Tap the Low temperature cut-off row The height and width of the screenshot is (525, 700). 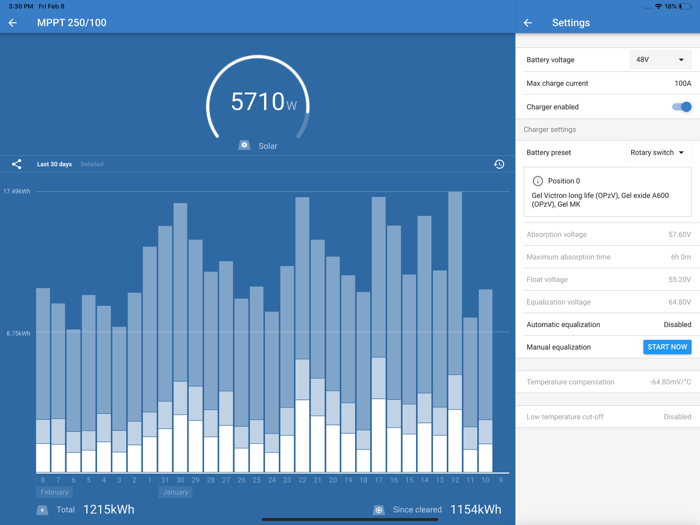coord(608,417)
